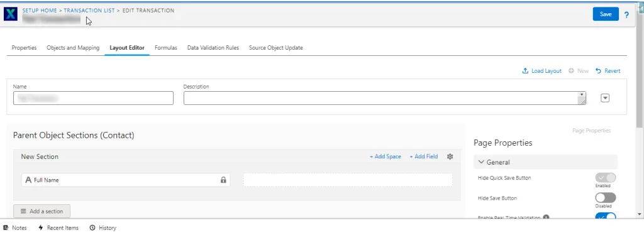Click the New Section header title
The width and height of the screenshot is (644, 235).
tap(40, 156)
